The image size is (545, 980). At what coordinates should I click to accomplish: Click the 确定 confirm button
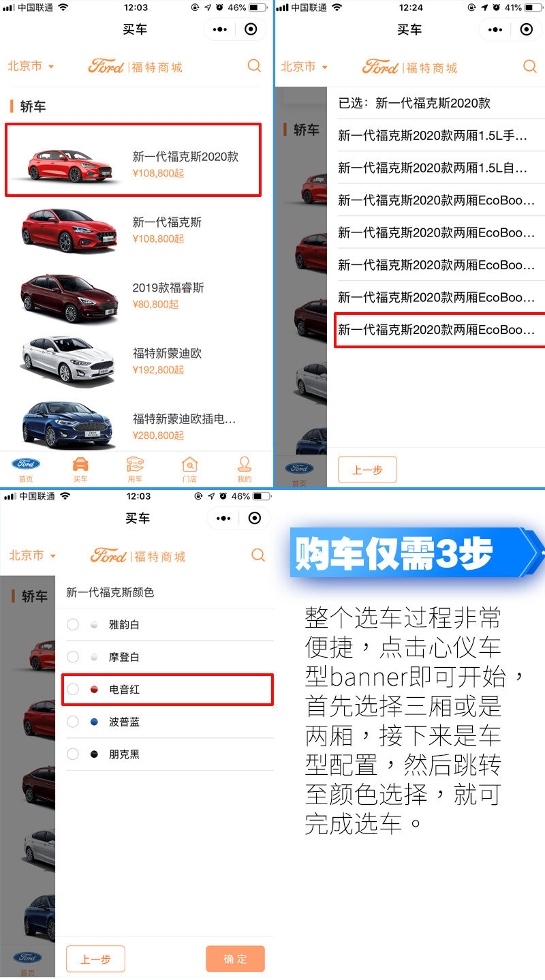(235, 959)
